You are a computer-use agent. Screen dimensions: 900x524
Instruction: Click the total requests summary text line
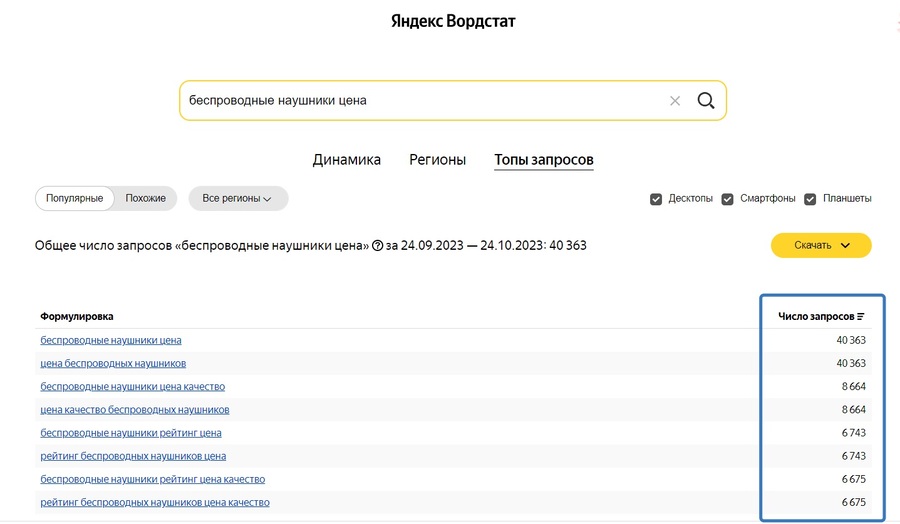311,246
